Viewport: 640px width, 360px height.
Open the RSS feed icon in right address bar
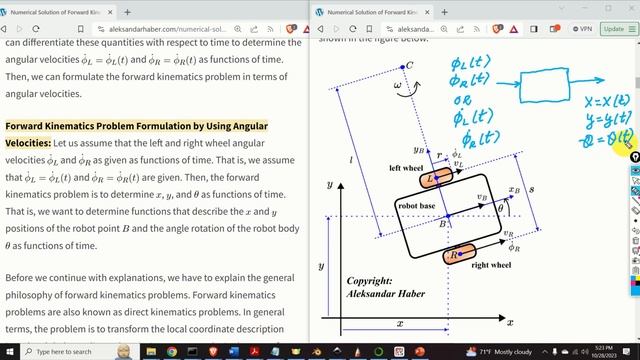476,29
